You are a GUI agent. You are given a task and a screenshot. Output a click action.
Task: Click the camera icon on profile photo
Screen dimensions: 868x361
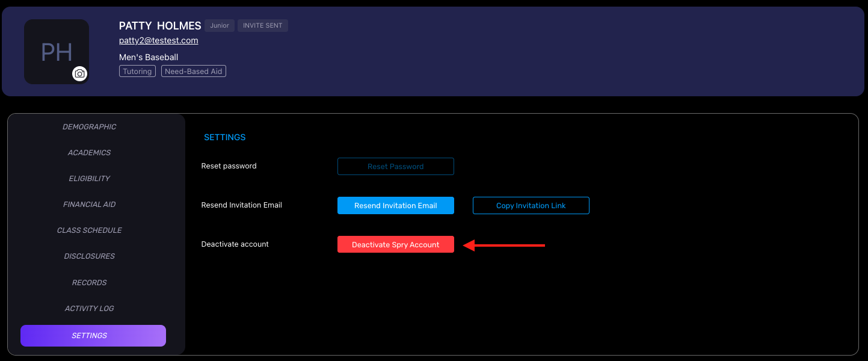click(x=79, y=73)
